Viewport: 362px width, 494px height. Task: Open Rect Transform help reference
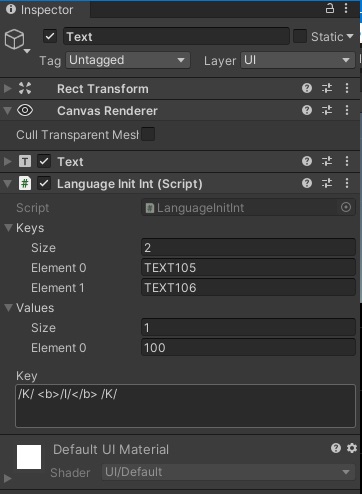click(x=307, y=88)
